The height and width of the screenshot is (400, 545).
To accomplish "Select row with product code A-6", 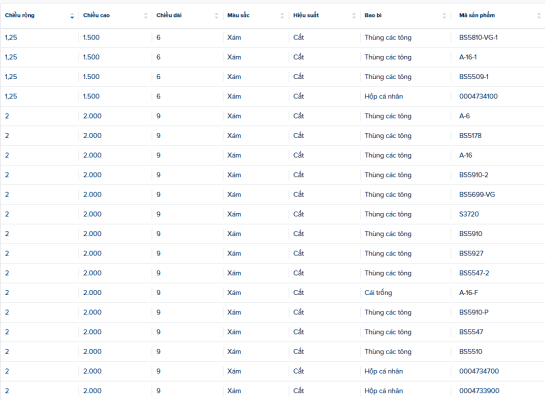I will click(x=272, y=116).
